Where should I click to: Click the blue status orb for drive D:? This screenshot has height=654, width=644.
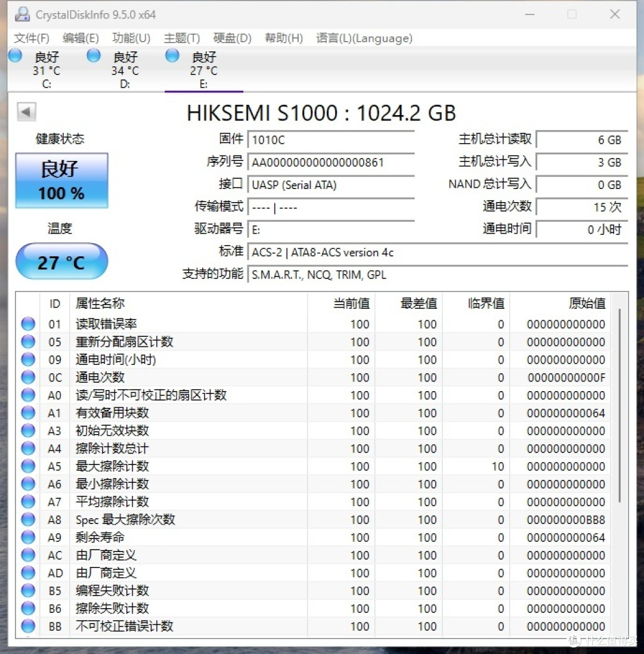pos(94,56)
